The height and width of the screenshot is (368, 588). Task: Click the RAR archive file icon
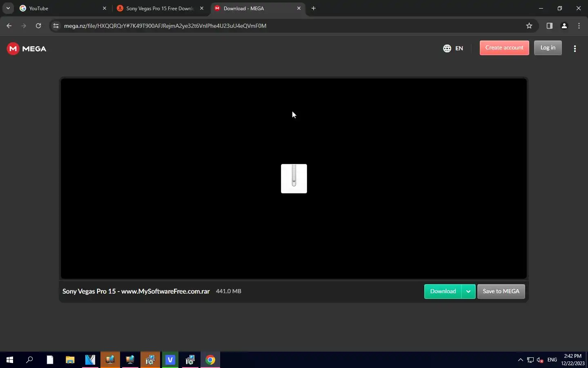[x=294, y=179]
